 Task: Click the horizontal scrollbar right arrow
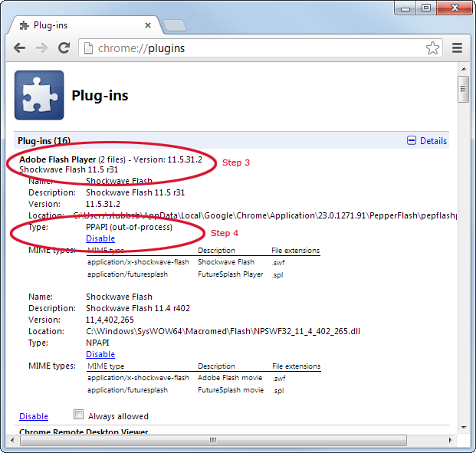pyautogui.click(x=450, y=440)
